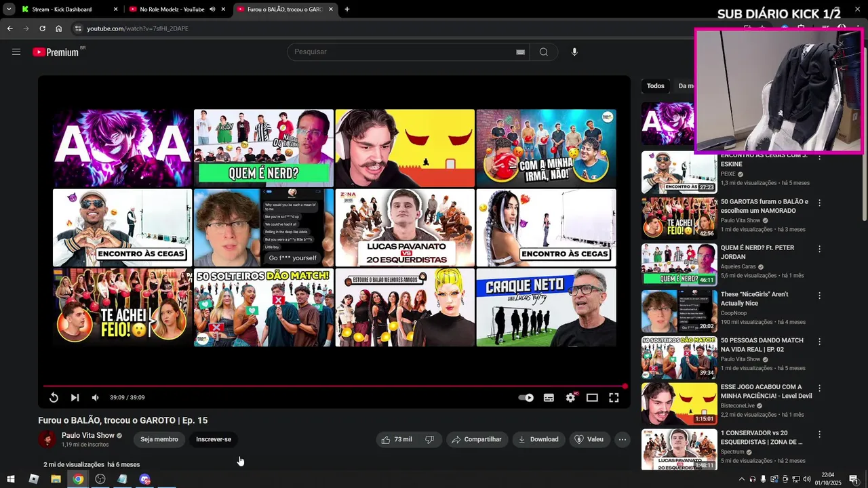The width and height of the screenshot is (868, 488).
Task: Open Roblox from the taskbar
Action: tap(33, 479)
